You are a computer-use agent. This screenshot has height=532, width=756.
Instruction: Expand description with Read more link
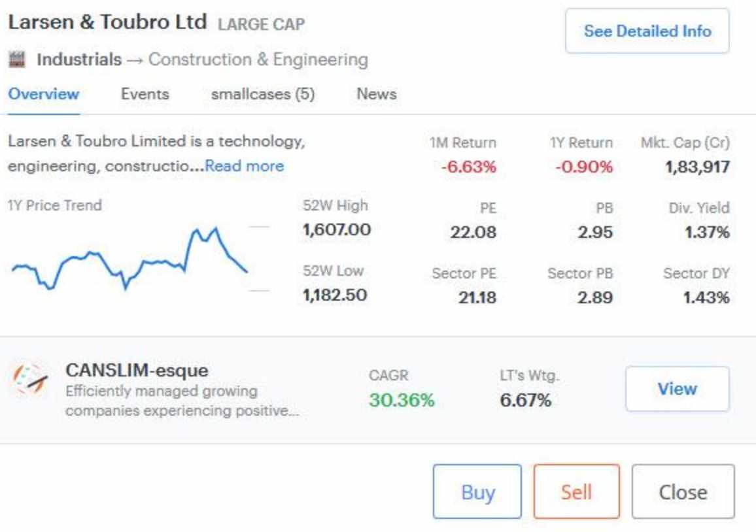tap(245, 166)
